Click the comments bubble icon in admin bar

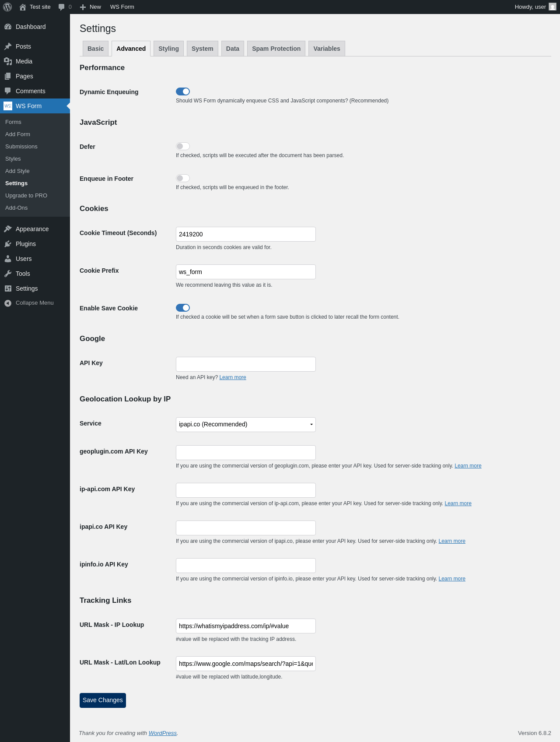pyautogui.click(x=61, y=7)
